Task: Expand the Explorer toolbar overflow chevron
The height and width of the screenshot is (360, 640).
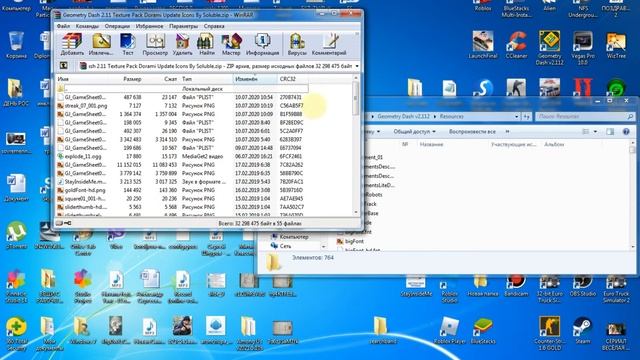Action: (507, 131)
